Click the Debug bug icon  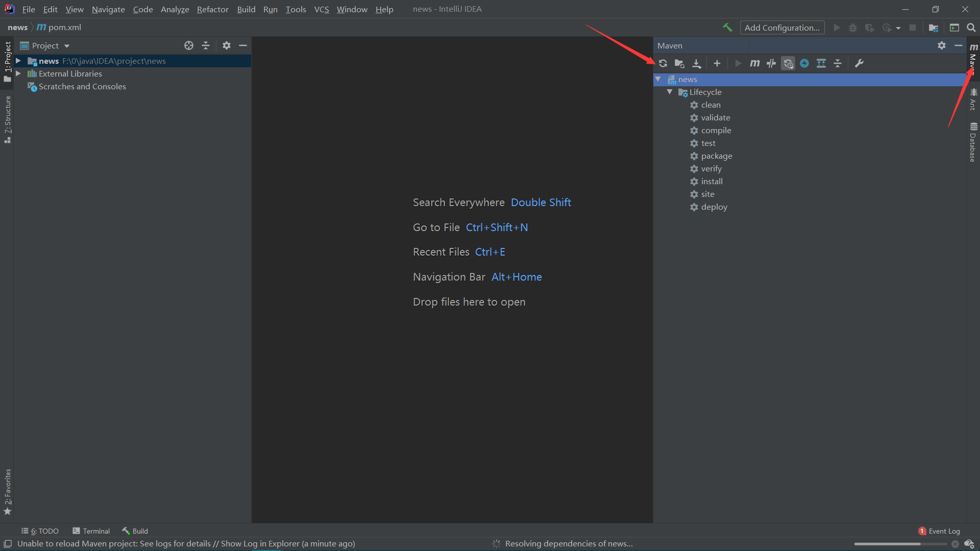pyautogui.click(x=853, y=28)
